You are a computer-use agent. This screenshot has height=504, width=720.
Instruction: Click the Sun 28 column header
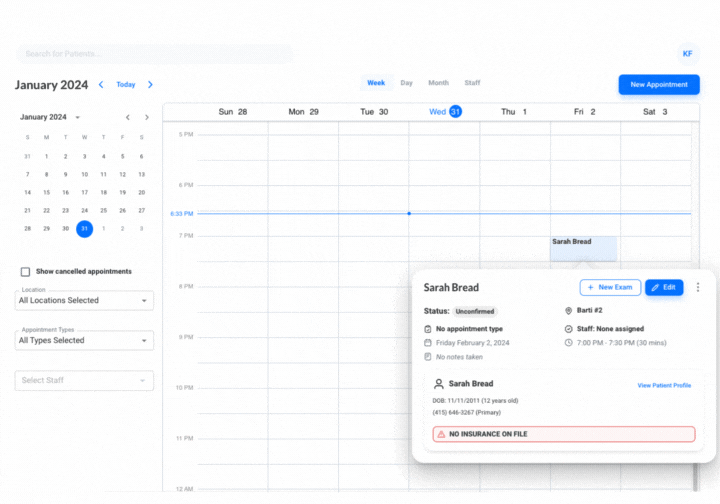tap(233, 112)
